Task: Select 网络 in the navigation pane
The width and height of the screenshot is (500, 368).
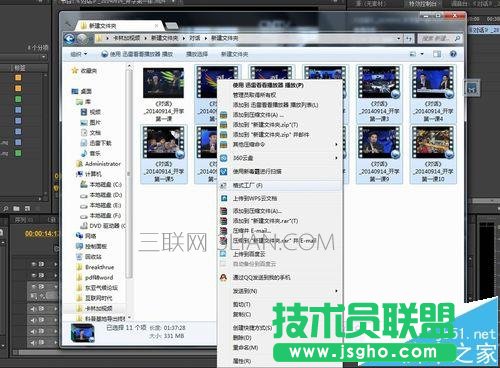Action: pyautogui.click(x=86, y=236)
